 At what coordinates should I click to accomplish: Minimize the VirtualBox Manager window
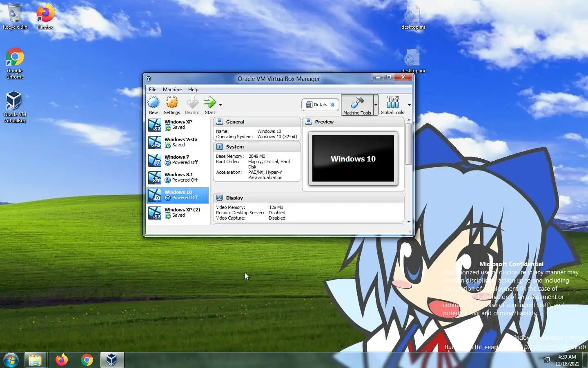click(x=378, y=77)
